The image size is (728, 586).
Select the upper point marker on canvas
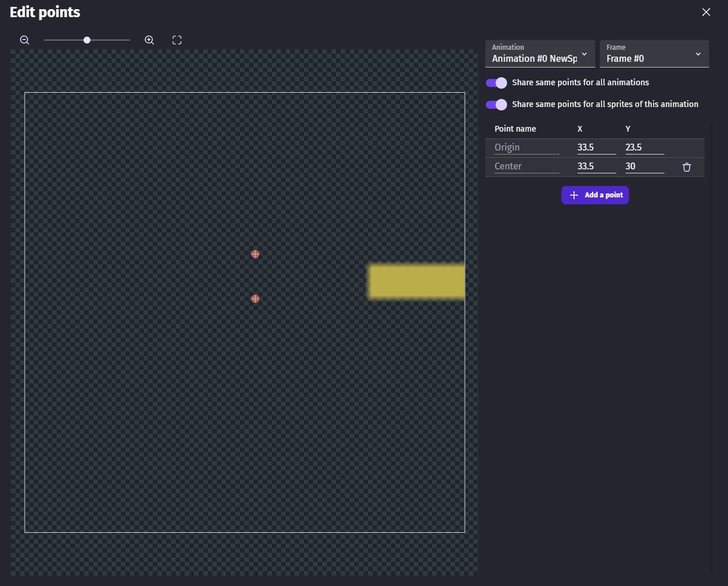click(255, 254)
